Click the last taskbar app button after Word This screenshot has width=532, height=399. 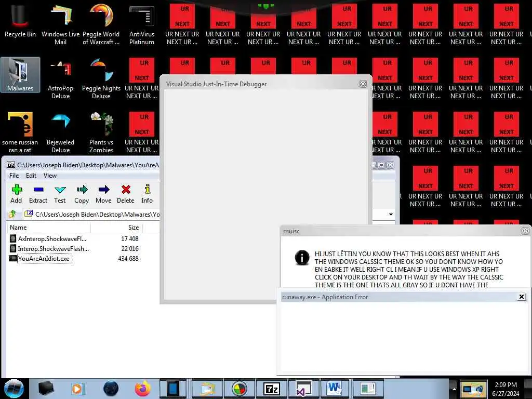click(367, 389)
